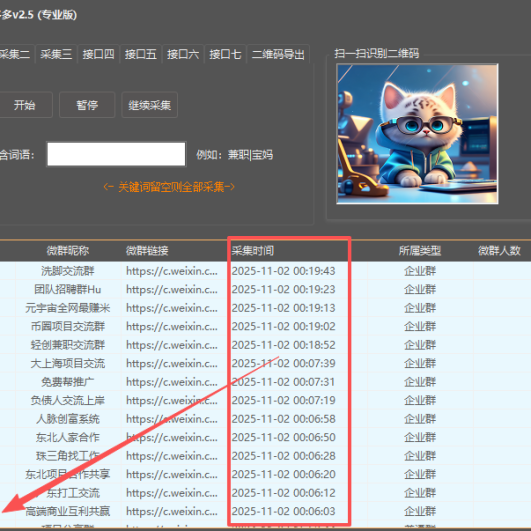The height and width of the screenshot is (531, 531).
Task: Click 企业群 type in 洗脚交流群 row
Action: pos(420,271)
